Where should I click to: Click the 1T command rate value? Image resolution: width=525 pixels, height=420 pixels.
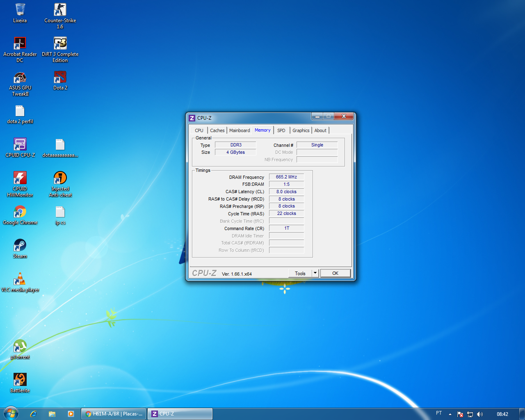286,228
